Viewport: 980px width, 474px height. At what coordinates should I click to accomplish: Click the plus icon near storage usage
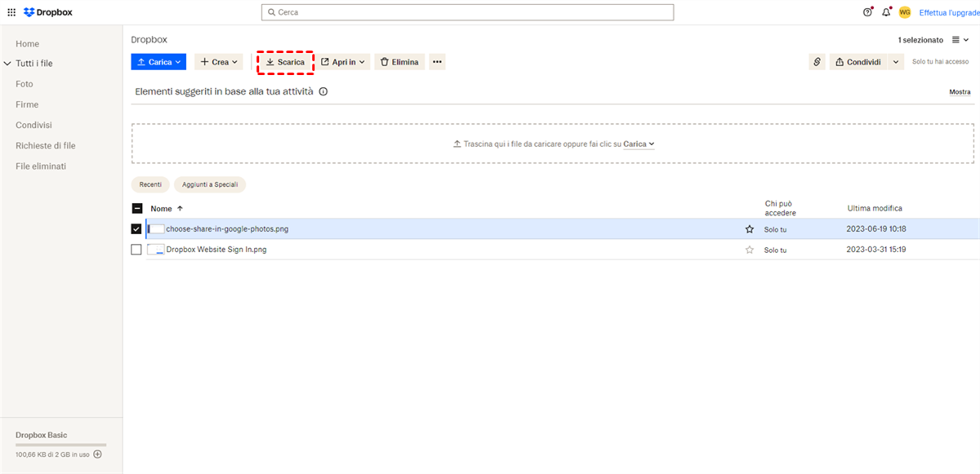click(97, 454)
